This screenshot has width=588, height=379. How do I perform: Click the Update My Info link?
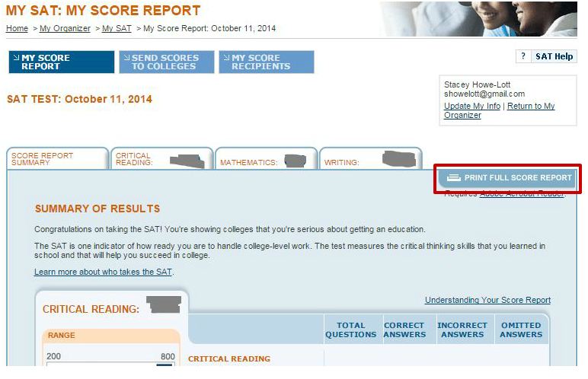(471, 107)
